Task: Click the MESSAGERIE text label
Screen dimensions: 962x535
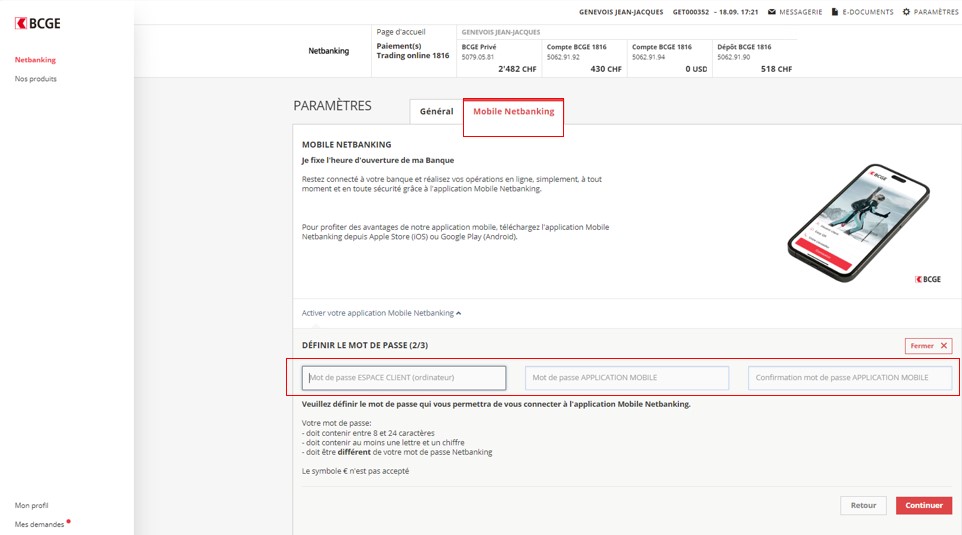Action: [x=801, y=12]
